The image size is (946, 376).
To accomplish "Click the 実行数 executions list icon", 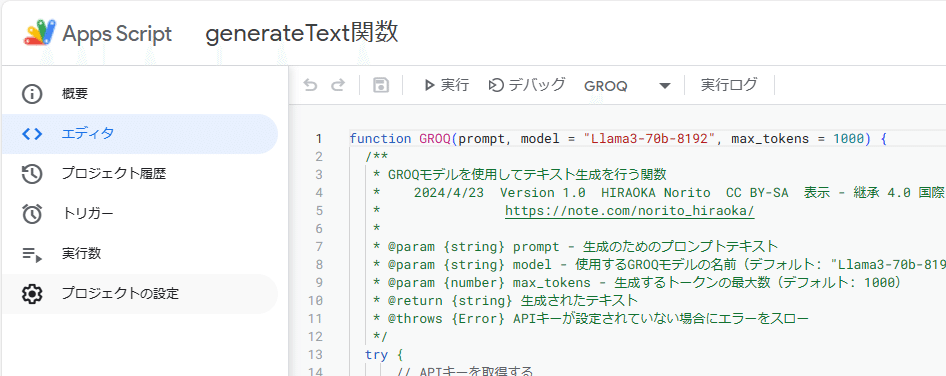I will 32,254.
